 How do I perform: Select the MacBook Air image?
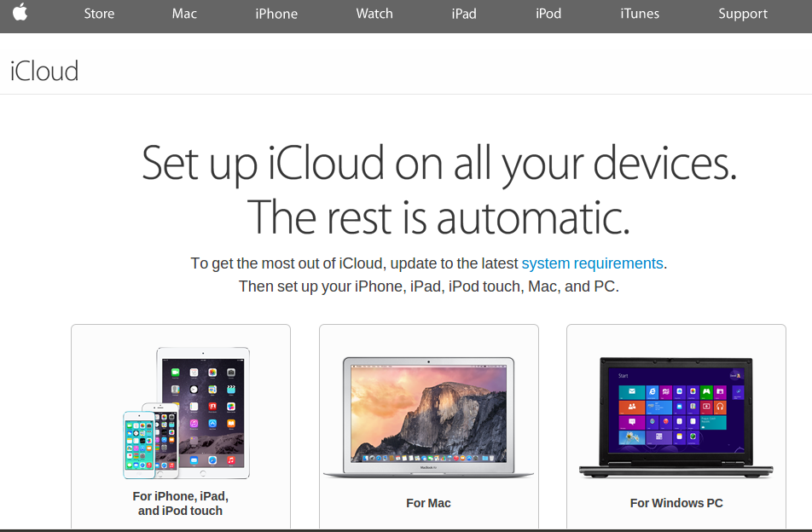[x=428, y=417]
